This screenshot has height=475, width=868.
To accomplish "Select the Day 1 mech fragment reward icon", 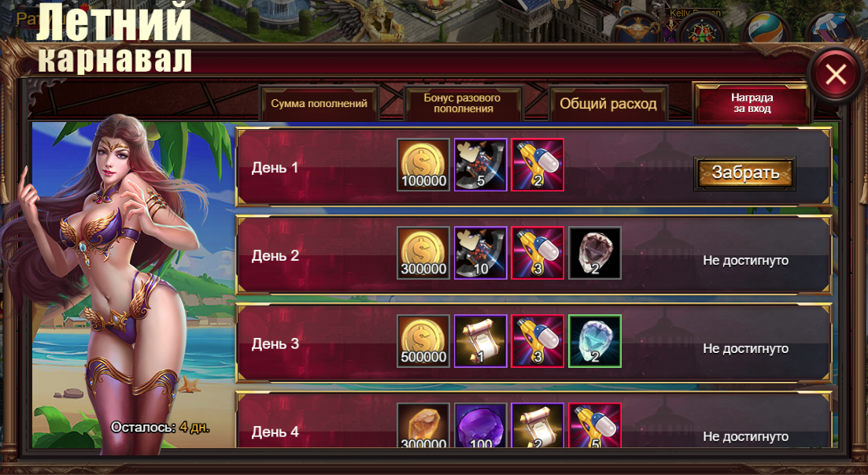I will pyautogui.click(x=481, y=165).
